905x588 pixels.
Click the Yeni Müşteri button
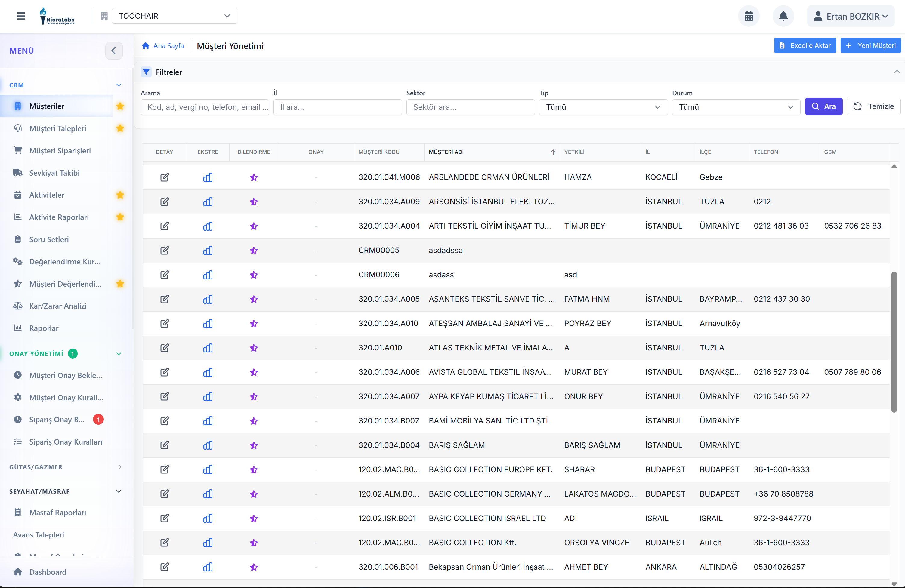tap(870, 46)
